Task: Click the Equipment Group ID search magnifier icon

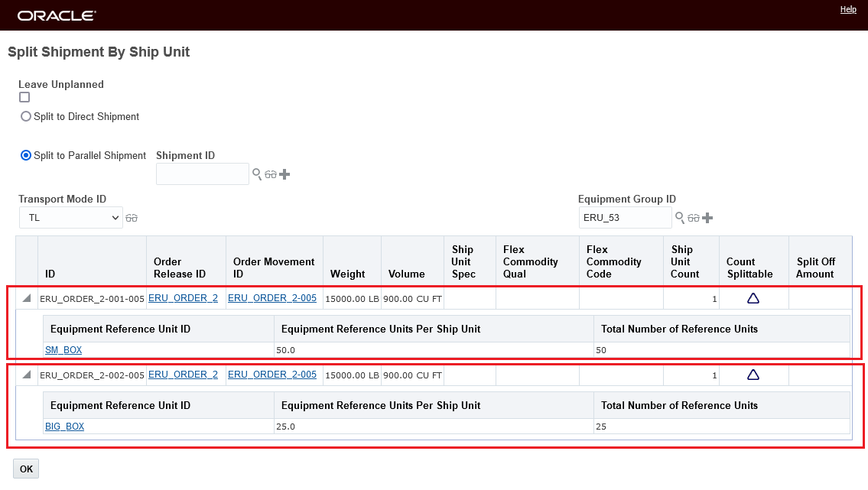Action: click(680, 218)
